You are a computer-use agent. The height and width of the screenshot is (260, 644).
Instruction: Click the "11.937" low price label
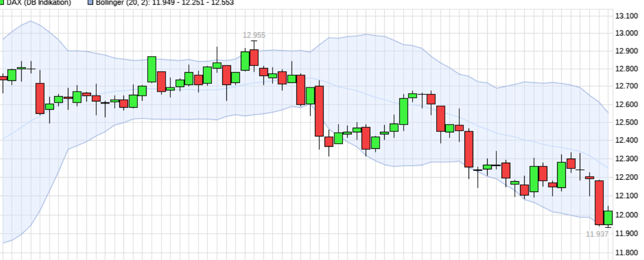pyautogui.click(x=597, y=234)
